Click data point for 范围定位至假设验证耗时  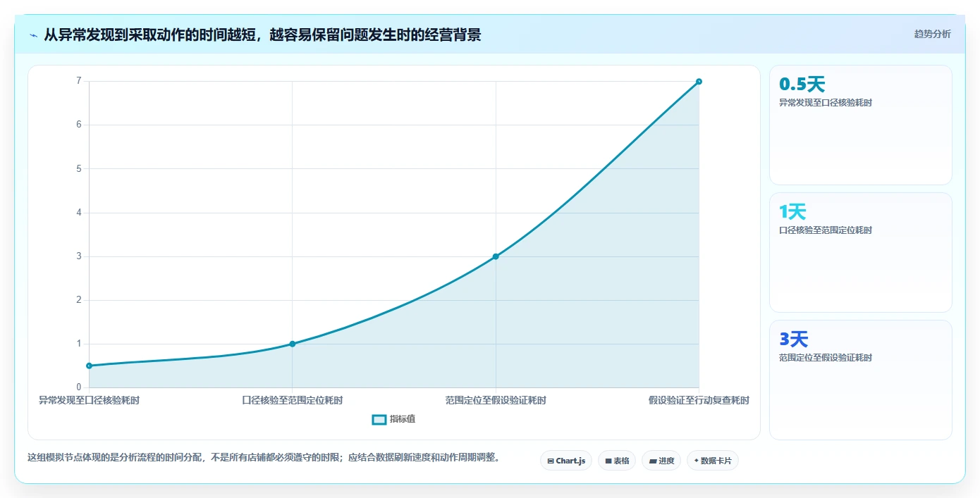coord(496,256)
